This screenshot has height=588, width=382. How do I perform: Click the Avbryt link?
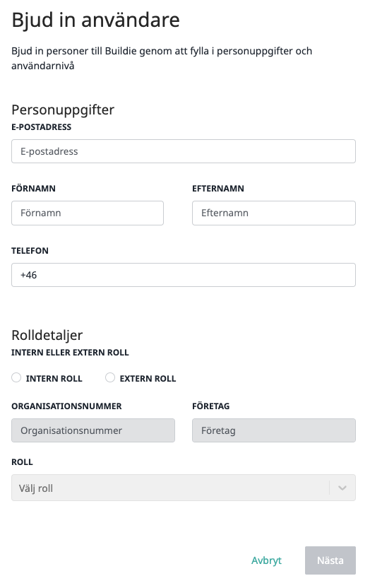pyautogui.click(x=266, y=560)
